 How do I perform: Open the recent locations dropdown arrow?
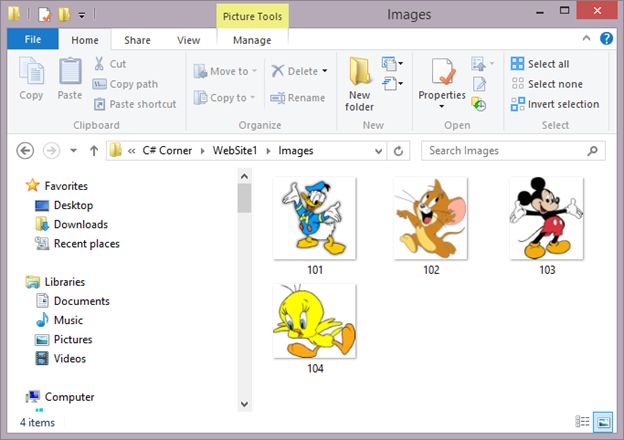[x=73, y=151]
